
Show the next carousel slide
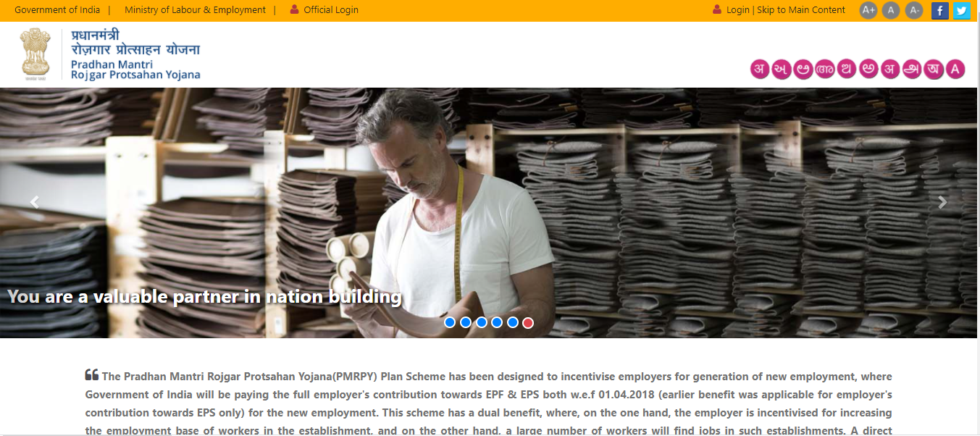coord(942,203)
